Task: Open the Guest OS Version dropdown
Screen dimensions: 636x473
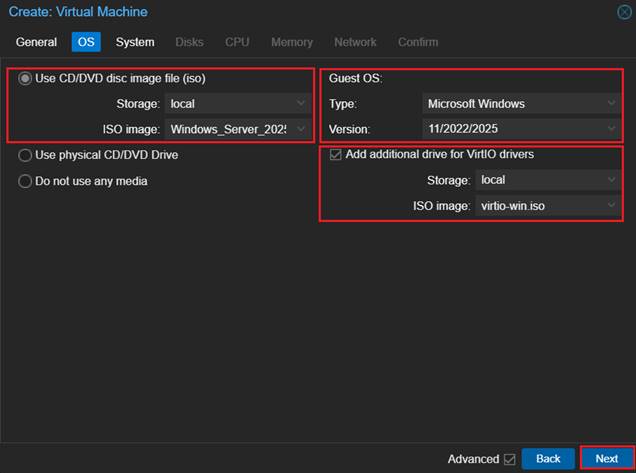Action: (x=611, y=129)
